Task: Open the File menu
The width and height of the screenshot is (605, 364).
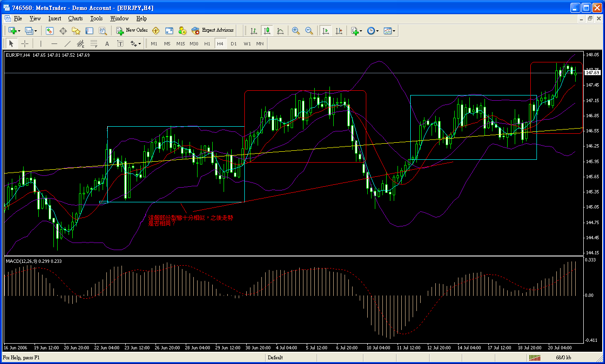Action: 18,18
